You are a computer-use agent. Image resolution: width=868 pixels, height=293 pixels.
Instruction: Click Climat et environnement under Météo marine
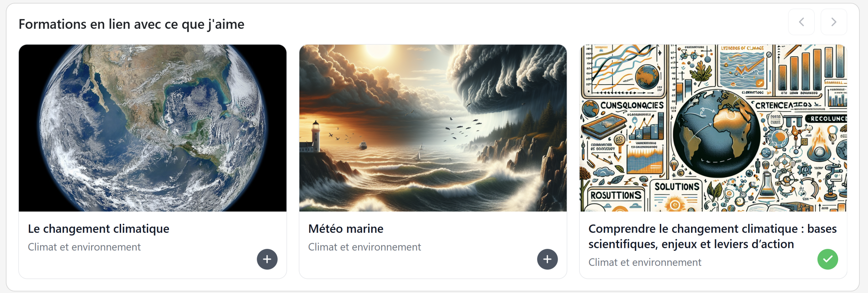pos(364,247)
